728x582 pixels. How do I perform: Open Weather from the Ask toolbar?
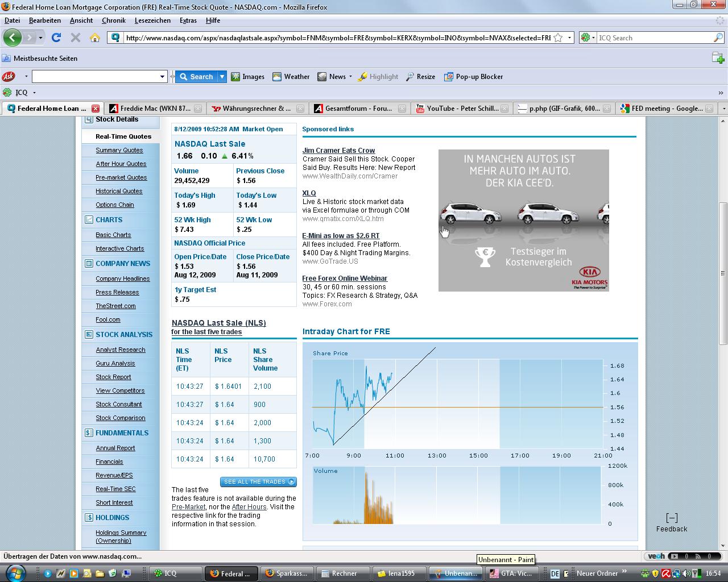[x=291, y=77]
